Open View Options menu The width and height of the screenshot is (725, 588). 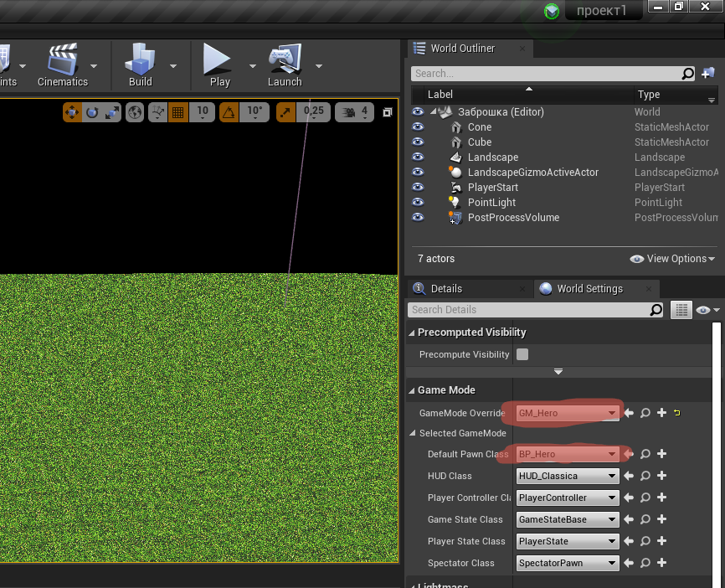pos(672,259)
